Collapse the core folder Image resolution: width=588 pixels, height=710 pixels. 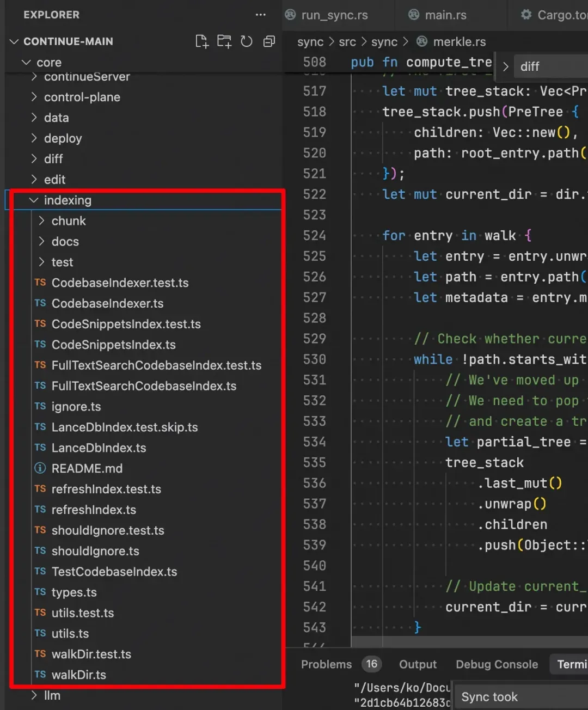coord(26,63)
